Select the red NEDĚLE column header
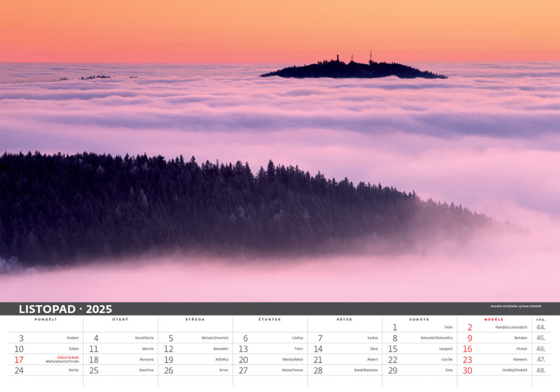560x392 pixels. [494, 319]
